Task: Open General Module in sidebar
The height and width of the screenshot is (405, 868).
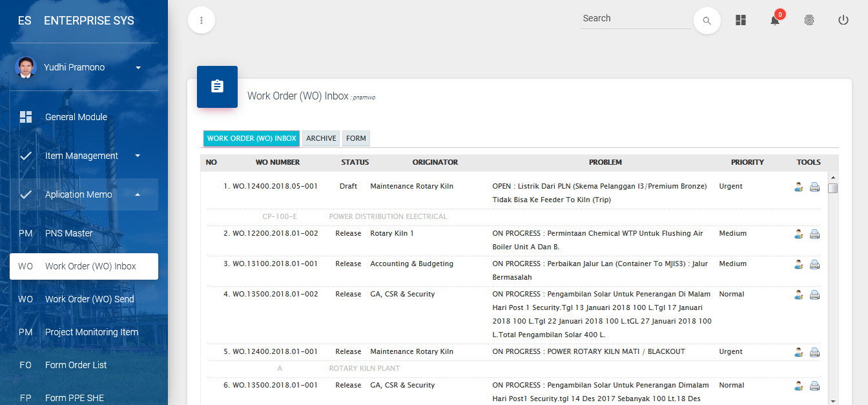Action: [76, 117]
